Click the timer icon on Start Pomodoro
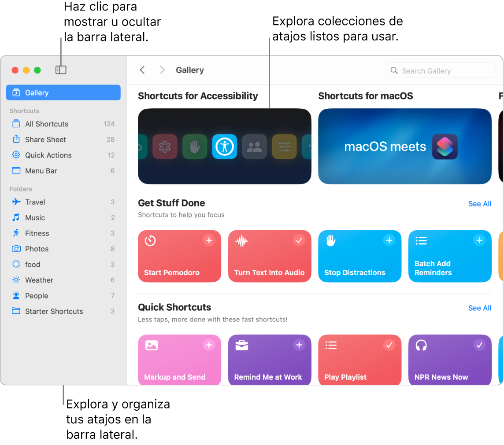Image resolution: width=504 pixels, height=445 pixels. [150, 241]
